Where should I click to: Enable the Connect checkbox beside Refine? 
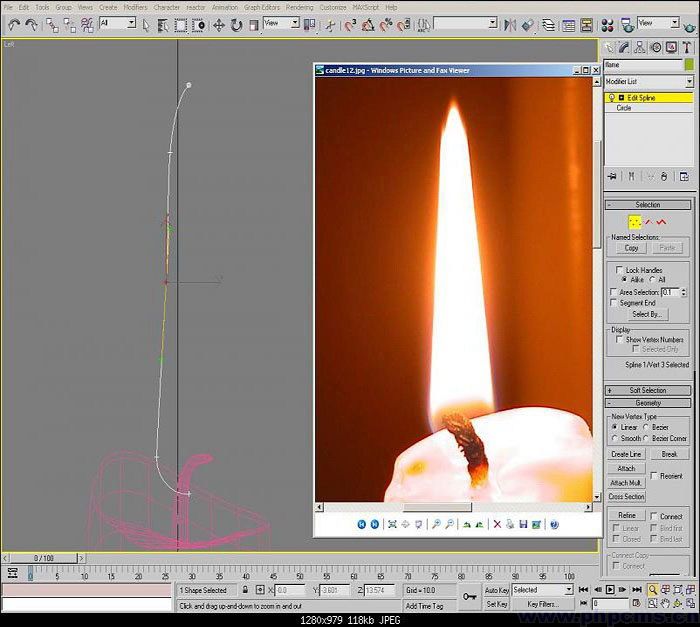pyautogui.click(x=654, y=516)
